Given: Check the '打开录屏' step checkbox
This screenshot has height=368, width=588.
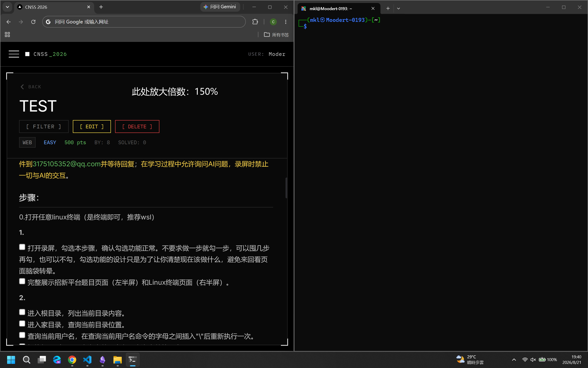Looking at the screenshot, I should tap(22, 247).
